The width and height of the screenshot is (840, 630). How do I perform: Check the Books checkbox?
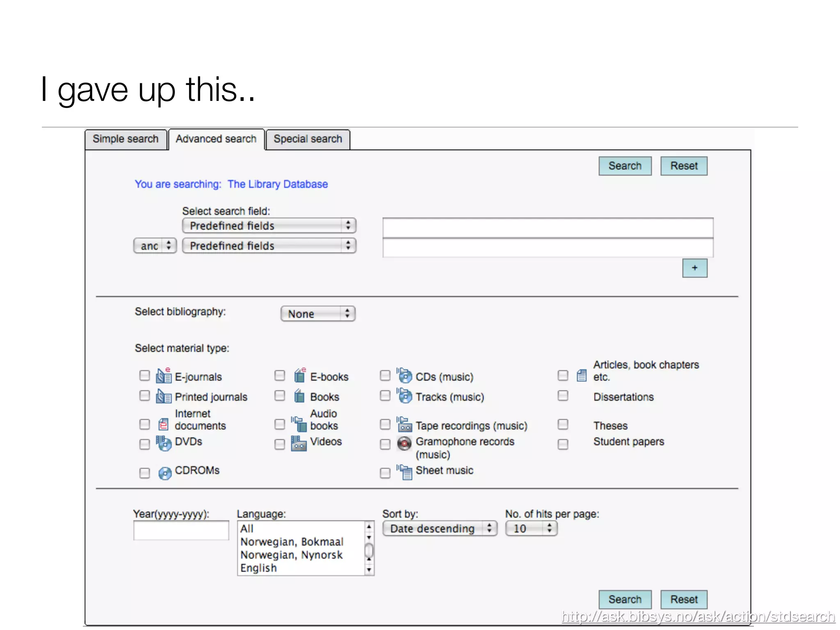click(280, 396)
